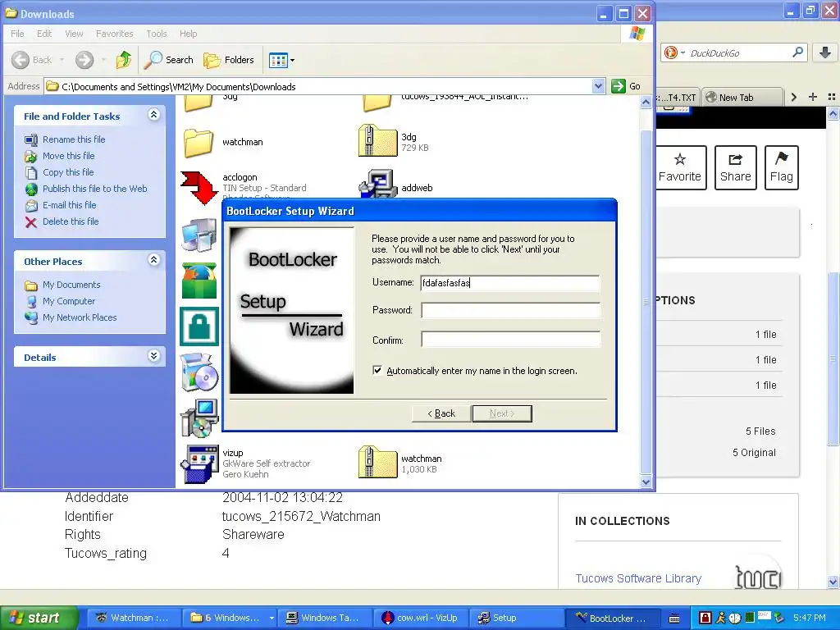Switch to the New Tab browser tab

click(x=742, y=97)
